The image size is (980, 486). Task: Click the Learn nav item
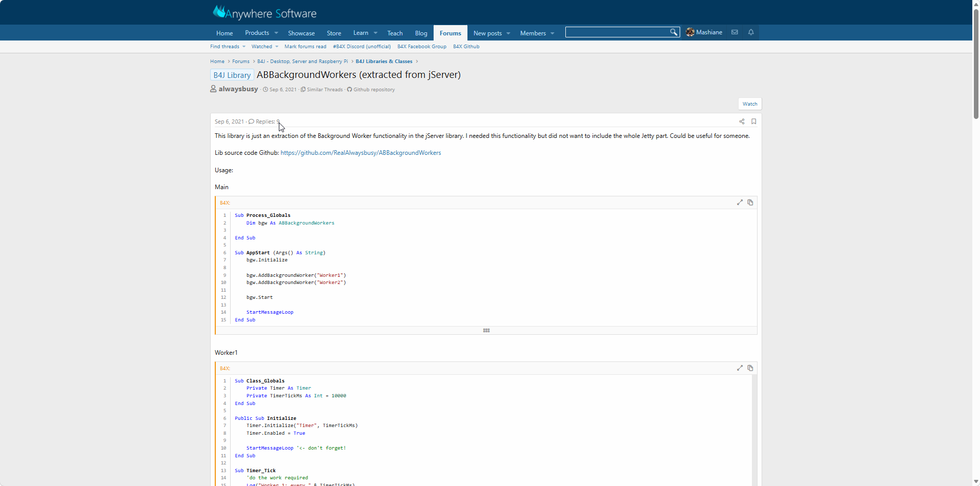click(361, 33)
